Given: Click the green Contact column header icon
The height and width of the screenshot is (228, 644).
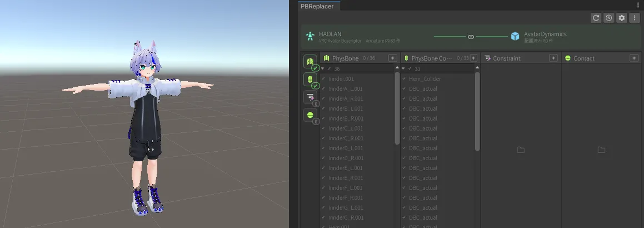Looking at the screenshot, I should pos(568,58).
